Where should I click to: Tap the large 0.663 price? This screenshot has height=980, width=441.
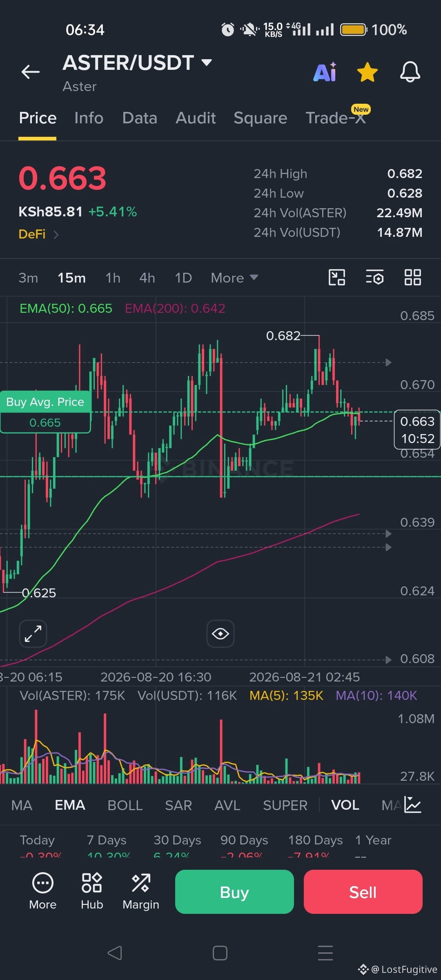pyautogui.click(x=62, y=178)
